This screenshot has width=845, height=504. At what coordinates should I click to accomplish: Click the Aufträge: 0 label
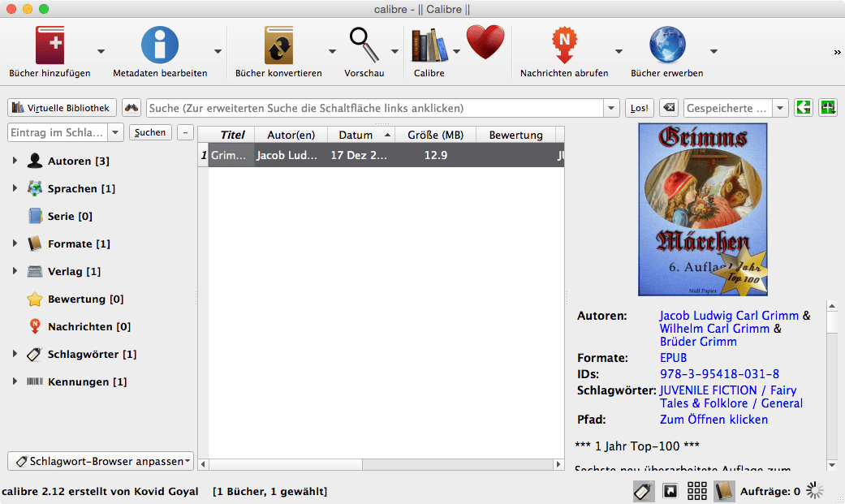click(770, 491)
